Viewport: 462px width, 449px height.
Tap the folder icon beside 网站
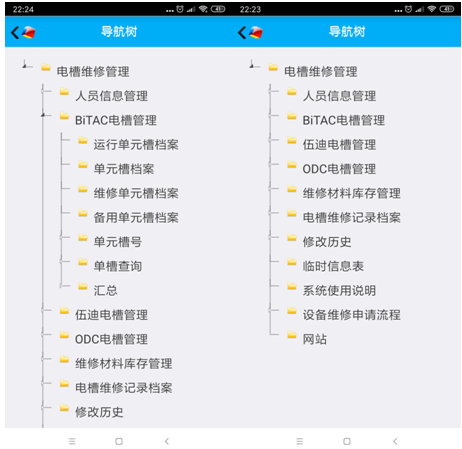[292, 335]
